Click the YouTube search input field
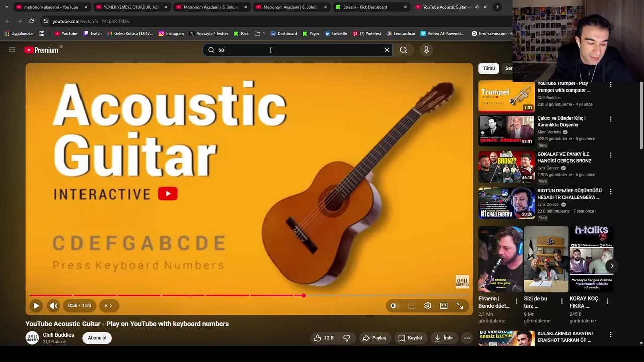Viewport: 644px width, 362px height. coord(297,50)
